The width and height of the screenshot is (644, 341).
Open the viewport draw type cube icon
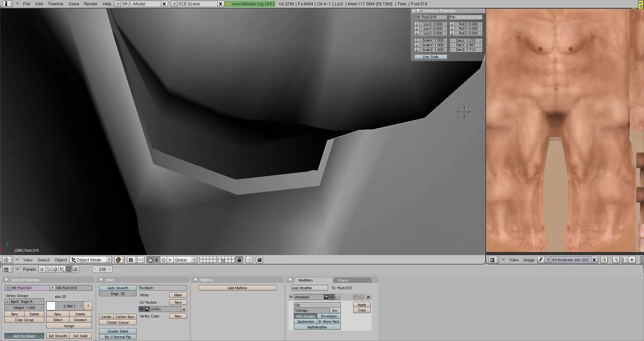tap(119, 260)
